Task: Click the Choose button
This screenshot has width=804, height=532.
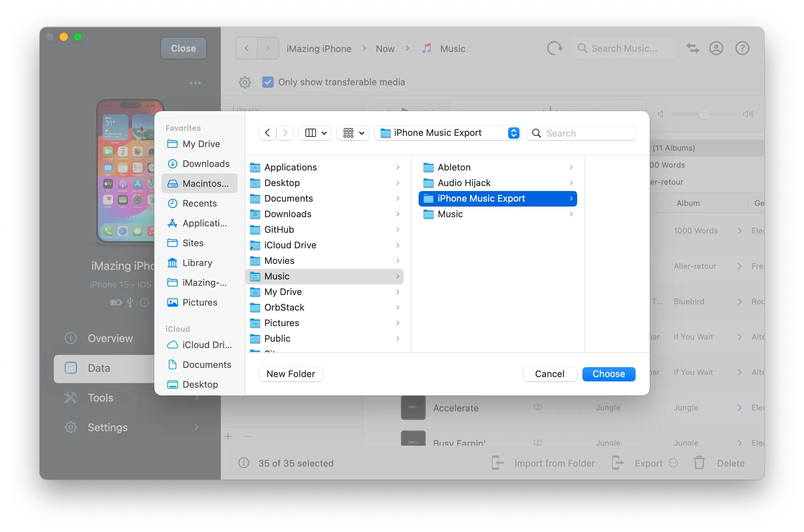Action: (608, 374)
